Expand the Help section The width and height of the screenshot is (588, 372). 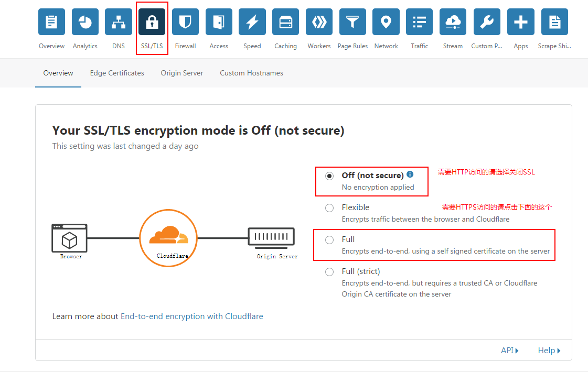point(549,351)
